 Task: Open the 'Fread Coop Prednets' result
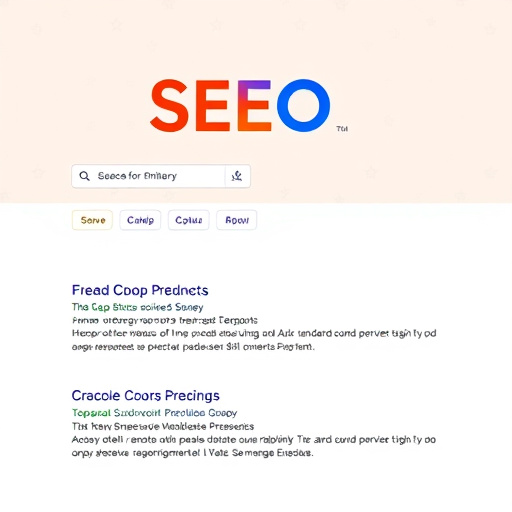[x=140, y=290]
